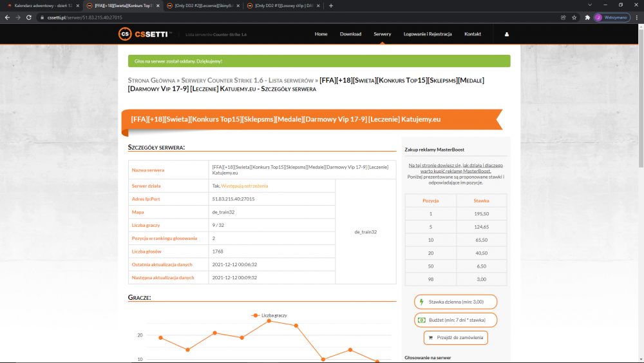Screen dimensions: 644x363
Task: Click the 2021-12-12 00:09:32 next update value
Action: [x=234, y=277]
